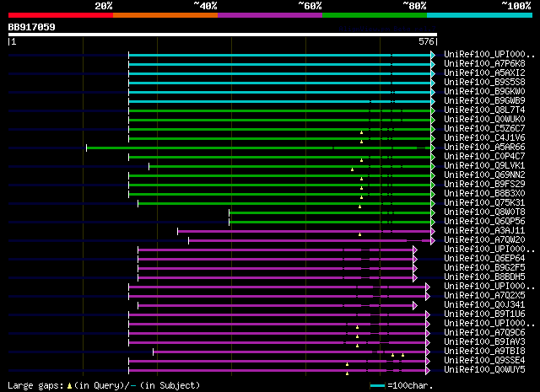Click the UniRef100_A7QW20 hit label
Screen dimensions: 540x392
pyautogui.click(x=484, y=240)
